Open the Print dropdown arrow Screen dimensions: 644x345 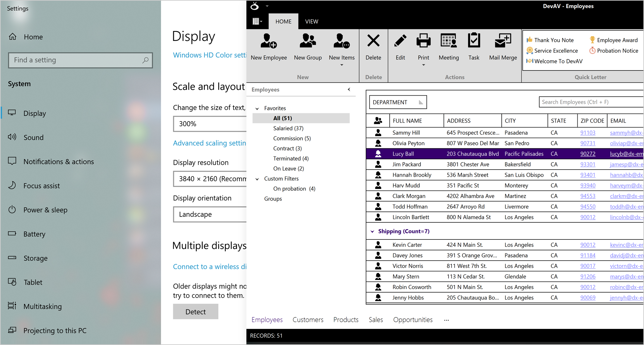pos(423,65)
